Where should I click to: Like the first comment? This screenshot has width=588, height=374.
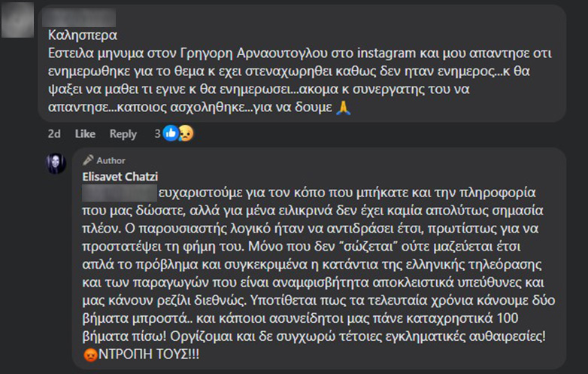click(85, 134)
